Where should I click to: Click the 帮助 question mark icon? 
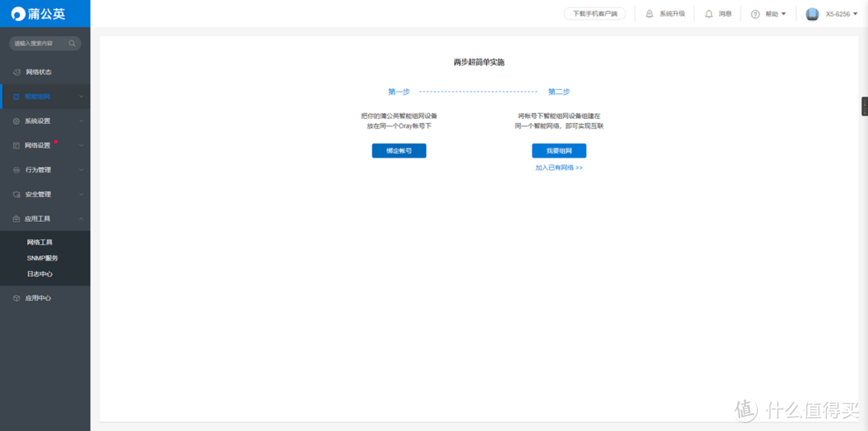755,14
